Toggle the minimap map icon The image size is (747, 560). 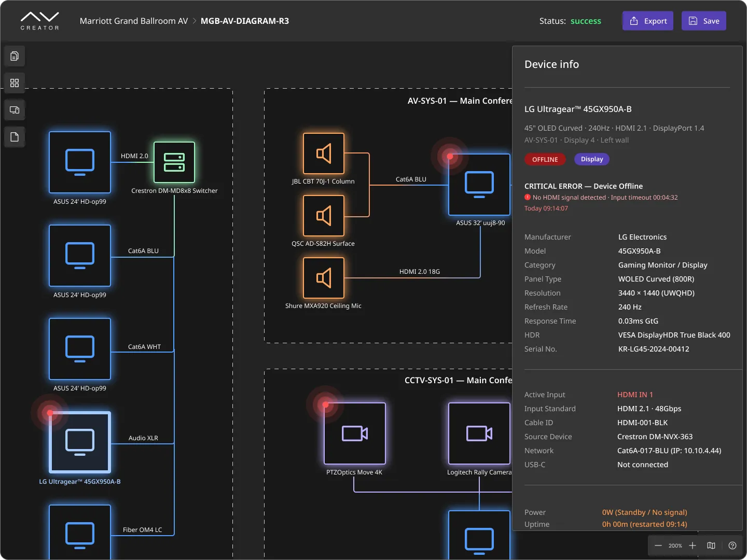[711, 545]
